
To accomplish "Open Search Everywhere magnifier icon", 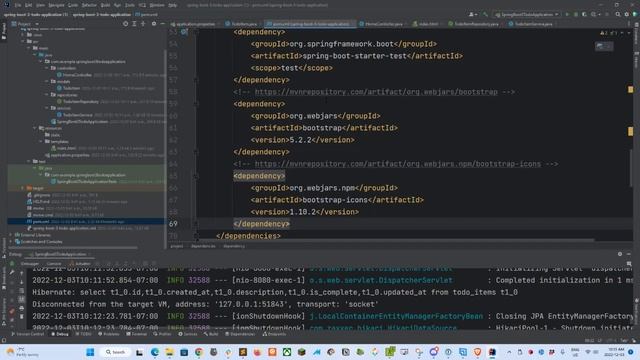I will coord(618,14).
